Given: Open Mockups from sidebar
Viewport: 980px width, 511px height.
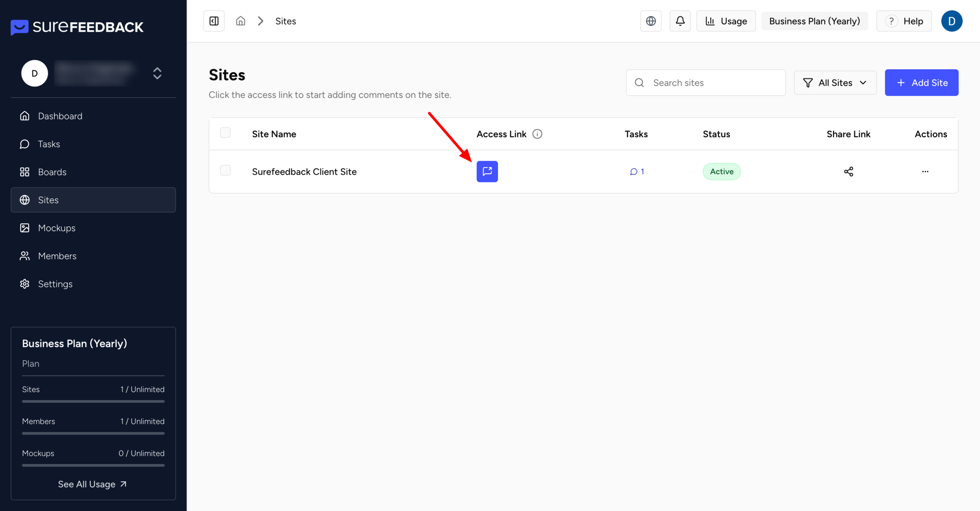Looking at the screenshot, I should (x=57, y=228).
